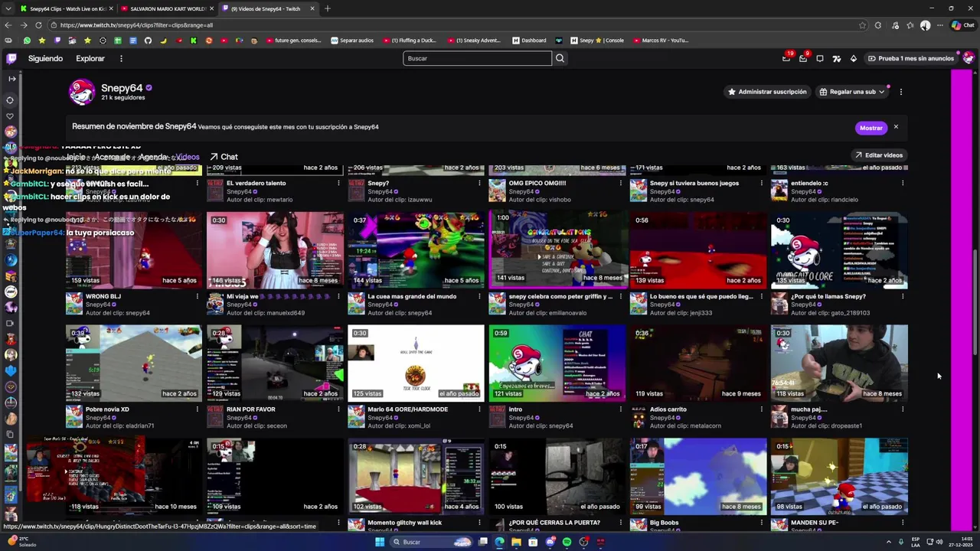980x551 pixels.
Task: Open the Copilot Chat button in browser
Action: [x=962, y=25]
